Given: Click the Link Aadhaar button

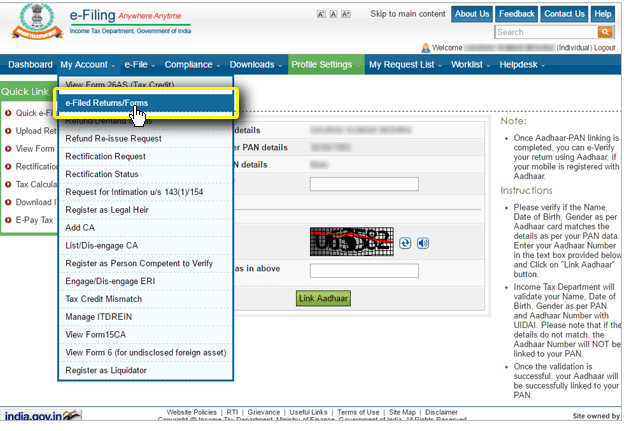Looking at the screenshot, I should 323,299.
